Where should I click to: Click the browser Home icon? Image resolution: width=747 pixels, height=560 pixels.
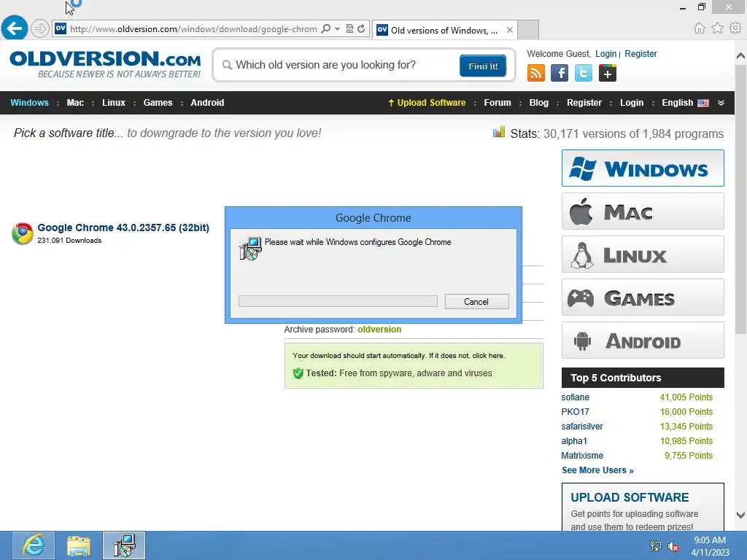pyautogui.click(x=699, y=28)
